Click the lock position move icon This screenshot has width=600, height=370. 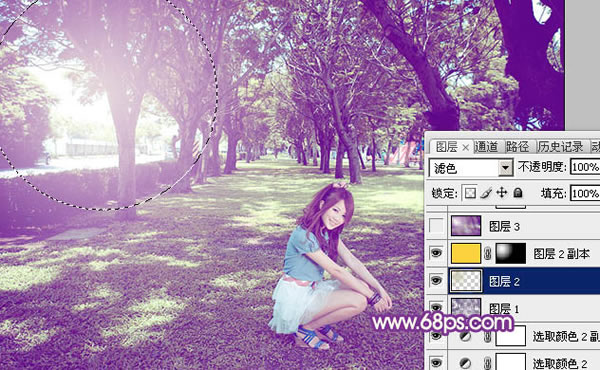502,193
